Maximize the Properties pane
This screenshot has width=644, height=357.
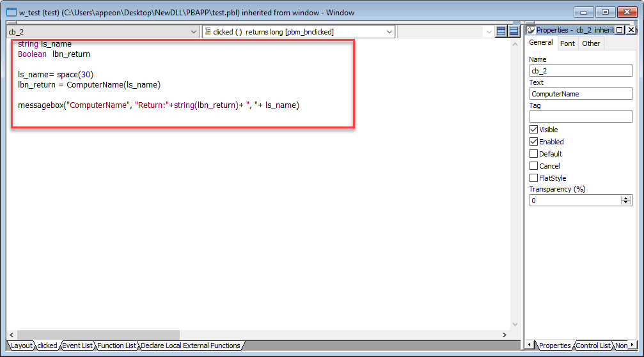619,30
